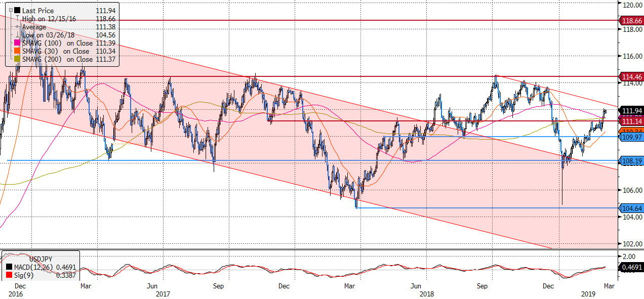Select the magenta SMAVG (100) color swatch

click(18, 43)
